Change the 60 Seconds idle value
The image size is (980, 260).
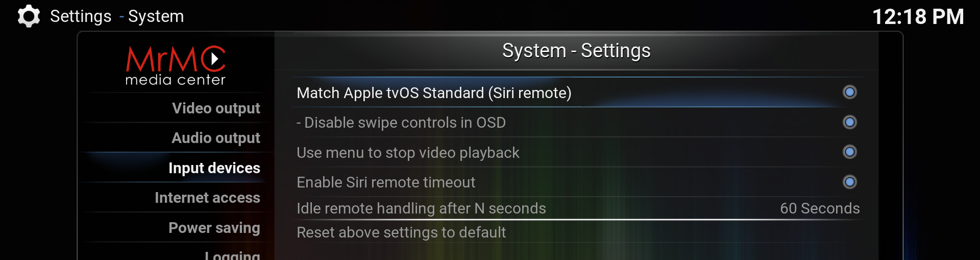819,208
